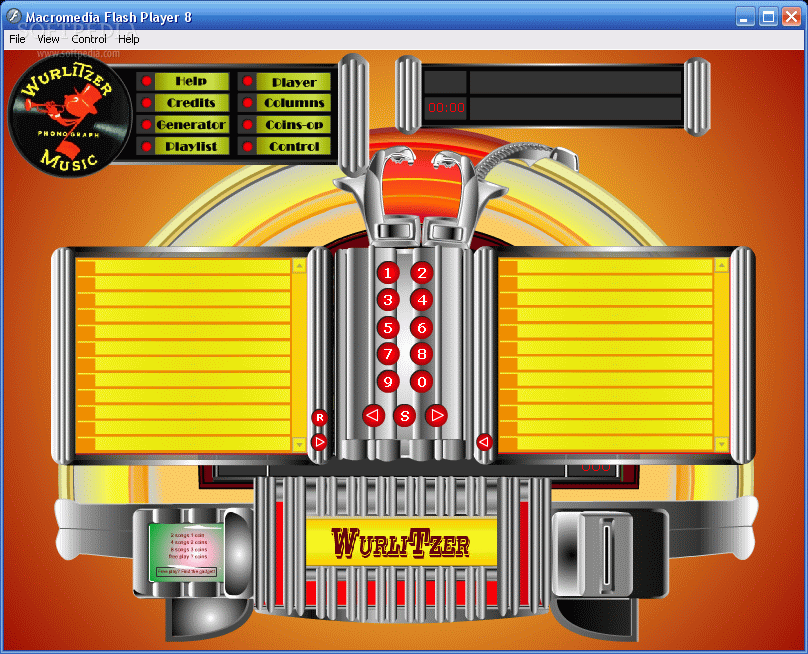
Task: Click right song list scroll down arrow
Action: click(721, 444)
